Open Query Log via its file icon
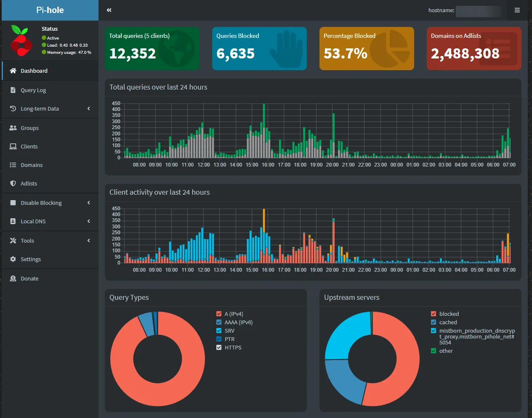532x418 pixels. coord(13,90)
